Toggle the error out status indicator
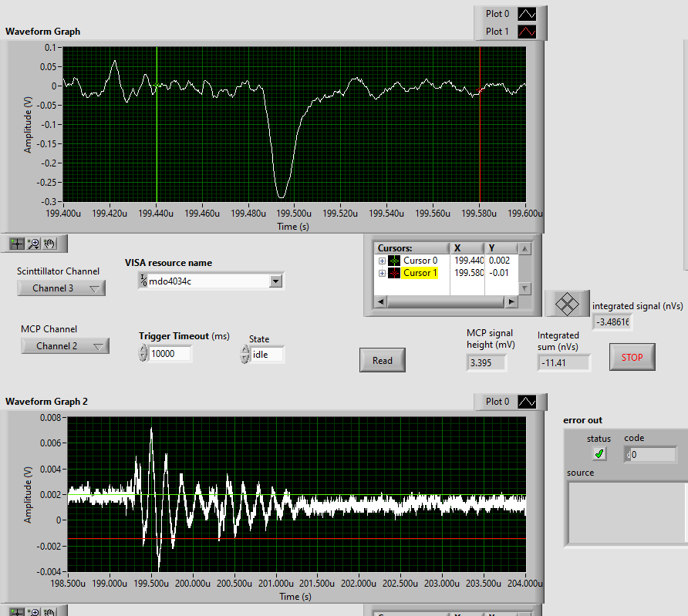 [599, 454]
